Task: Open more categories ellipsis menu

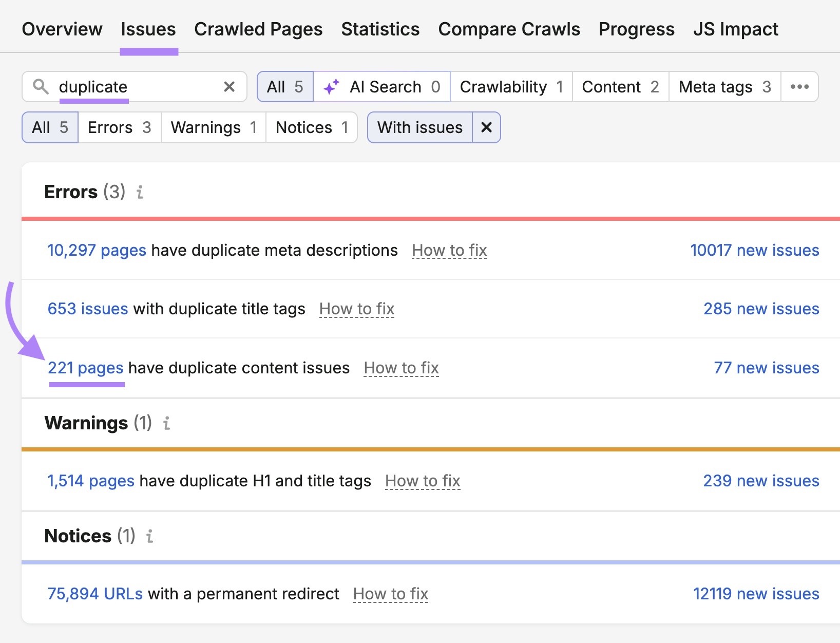Action: 799,87
